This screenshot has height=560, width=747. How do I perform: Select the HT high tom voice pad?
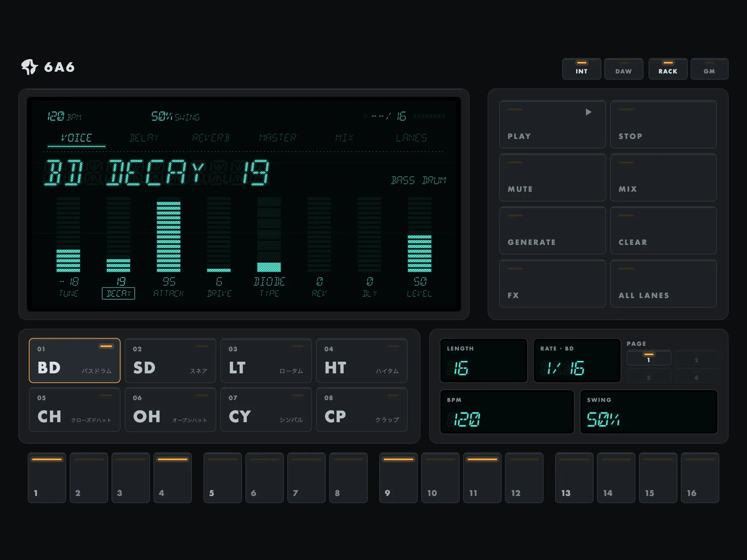(362, 360)
